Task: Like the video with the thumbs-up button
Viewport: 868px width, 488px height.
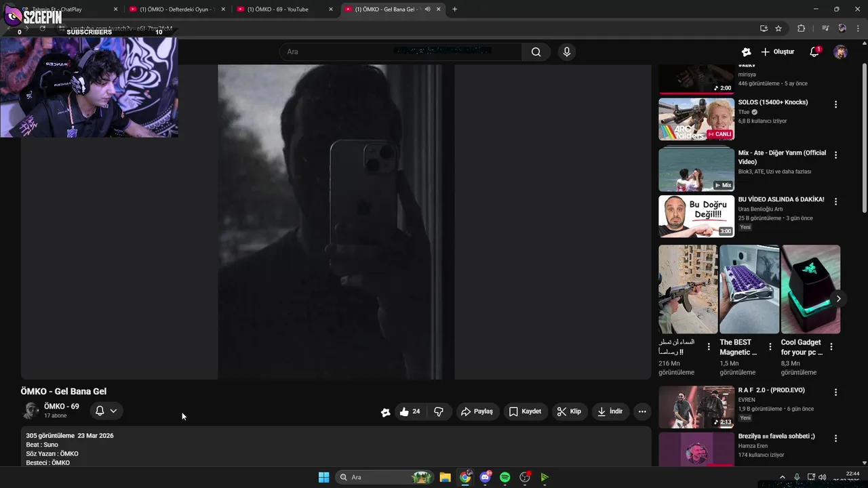Action: pyautogui.click(x=411, y=411)
